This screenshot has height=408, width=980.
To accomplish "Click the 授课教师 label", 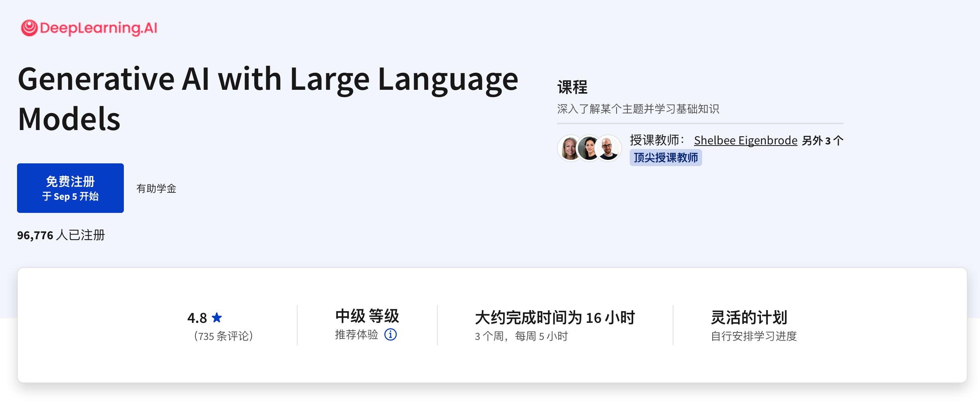I will pyautogui.click(x=657, y=140).
